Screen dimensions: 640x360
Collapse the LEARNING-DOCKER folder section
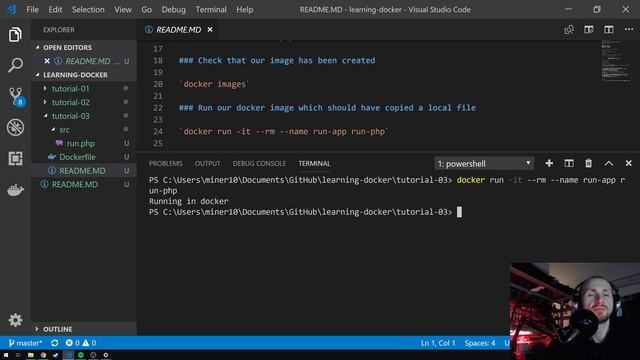(x=84, y=75)
